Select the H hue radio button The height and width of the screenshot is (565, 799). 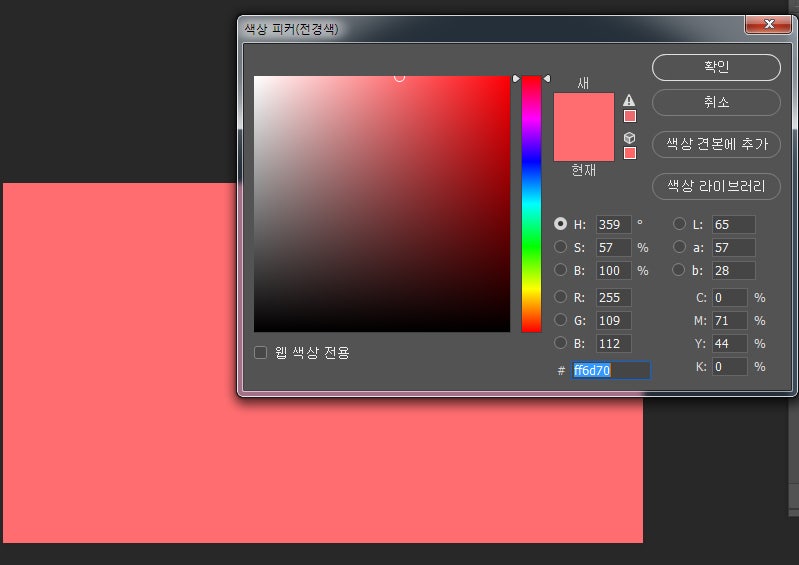pos(561,224)
